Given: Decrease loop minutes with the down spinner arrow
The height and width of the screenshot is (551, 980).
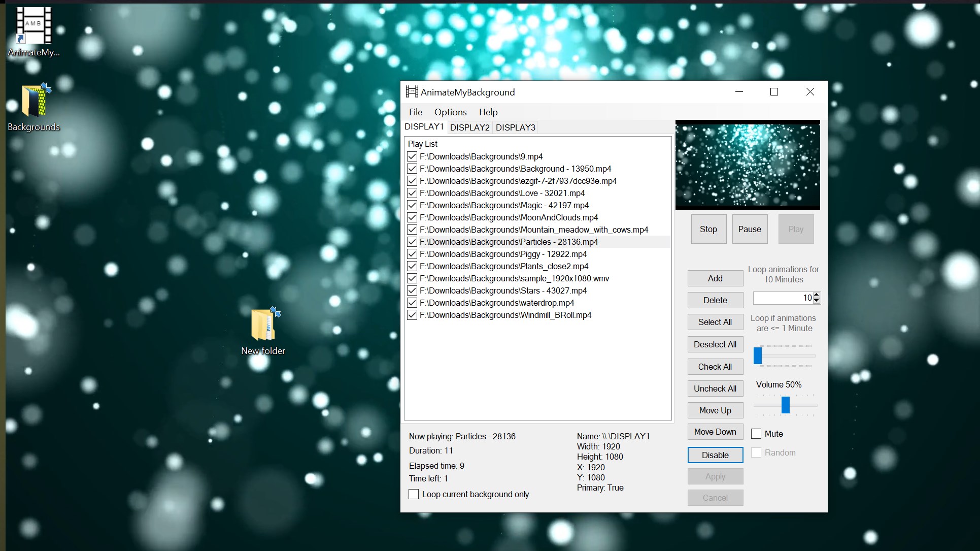Looking at the screenshot, I should pyautogui.click(x=816, y=301).
